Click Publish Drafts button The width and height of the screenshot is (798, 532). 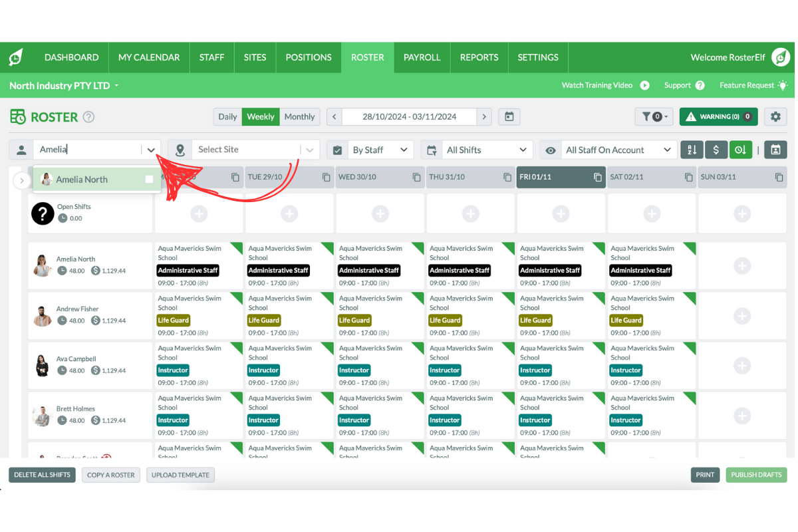(x=756, y=475)
